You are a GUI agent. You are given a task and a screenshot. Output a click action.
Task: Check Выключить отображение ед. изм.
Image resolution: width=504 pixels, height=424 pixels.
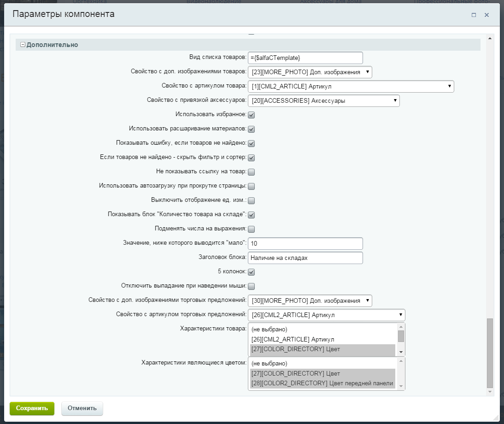pyautogui.click(x=252, y=200)
